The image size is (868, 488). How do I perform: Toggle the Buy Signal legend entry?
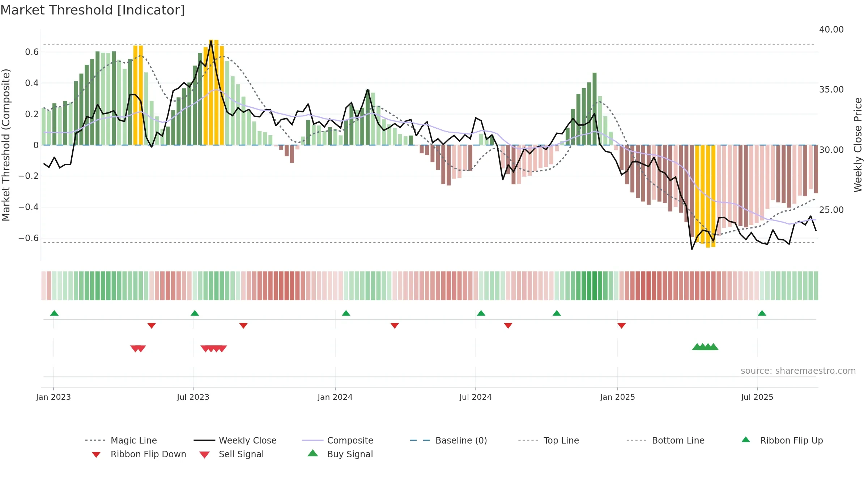pyautogui.click(x=340, y=454)
